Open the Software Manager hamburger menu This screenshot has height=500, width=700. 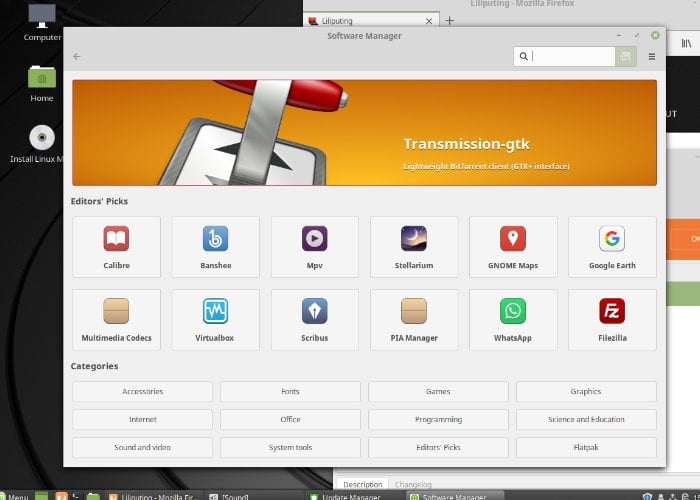652,57
